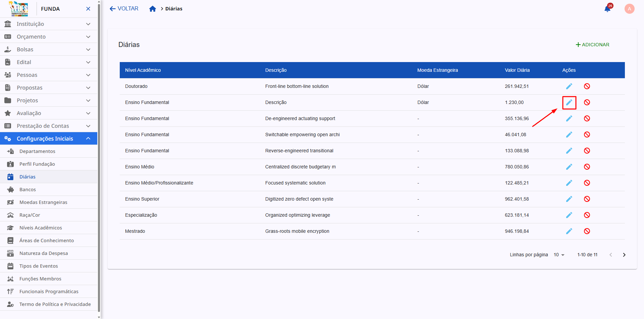Screen dimensions: 644x319
Task: Click edit pencil for Ensino Médio row
Action: point(569,167)
